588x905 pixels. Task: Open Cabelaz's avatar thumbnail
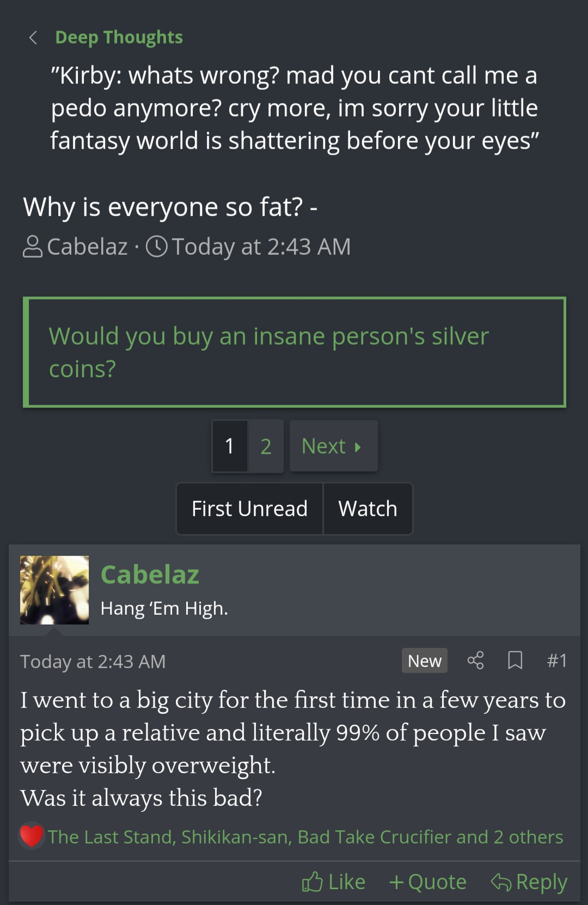tap(54, 590)
